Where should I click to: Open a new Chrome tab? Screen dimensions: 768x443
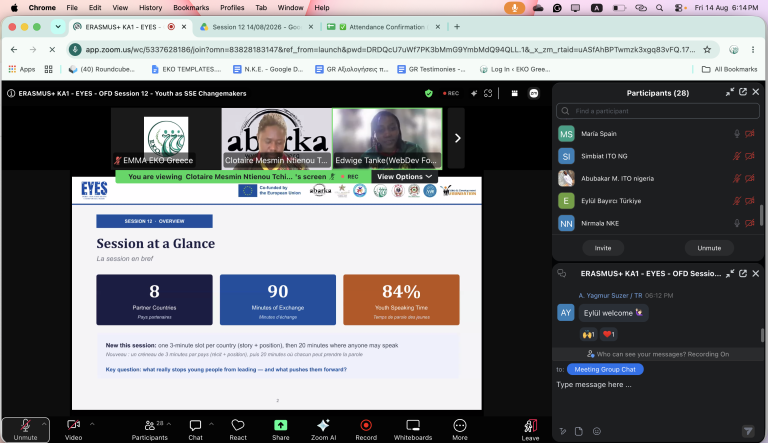457,27
